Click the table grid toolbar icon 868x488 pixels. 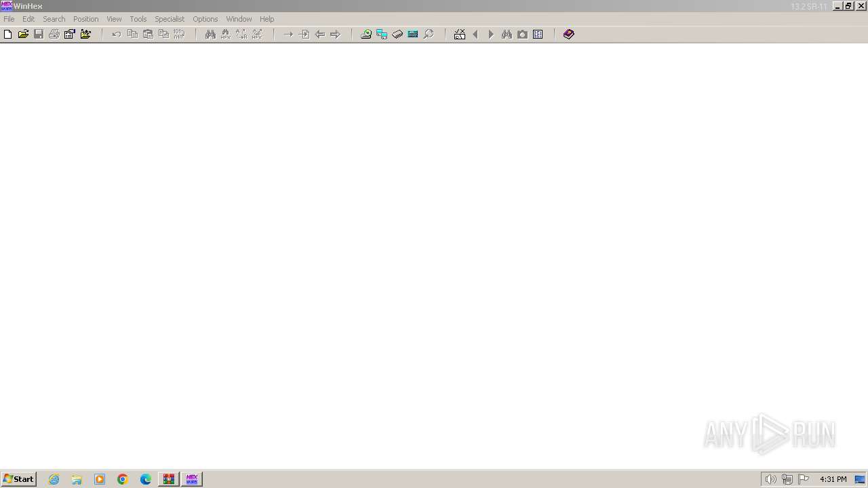point(538,34)
